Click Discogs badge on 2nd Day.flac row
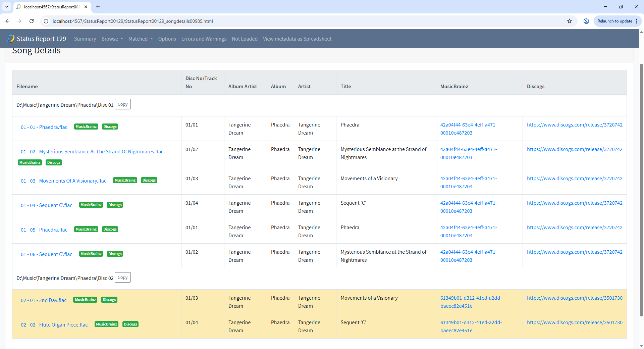 [109, 300]
